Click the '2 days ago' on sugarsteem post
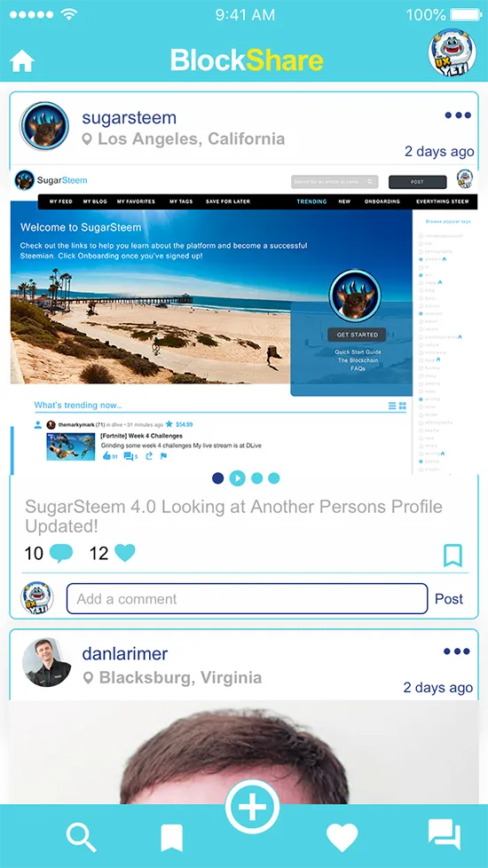488x868 pixels. point(439,151)
